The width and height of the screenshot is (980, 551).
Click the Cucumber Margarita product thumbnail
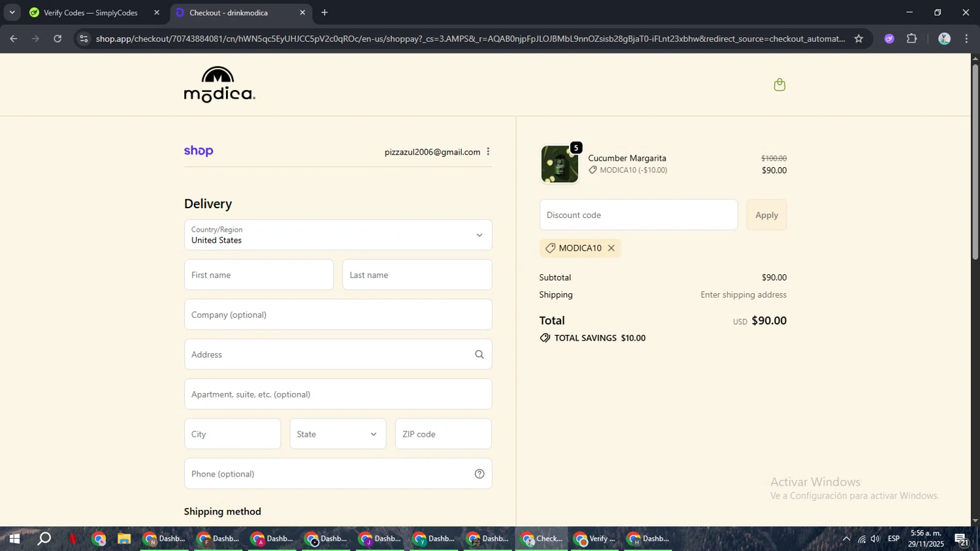pos(560,164)
